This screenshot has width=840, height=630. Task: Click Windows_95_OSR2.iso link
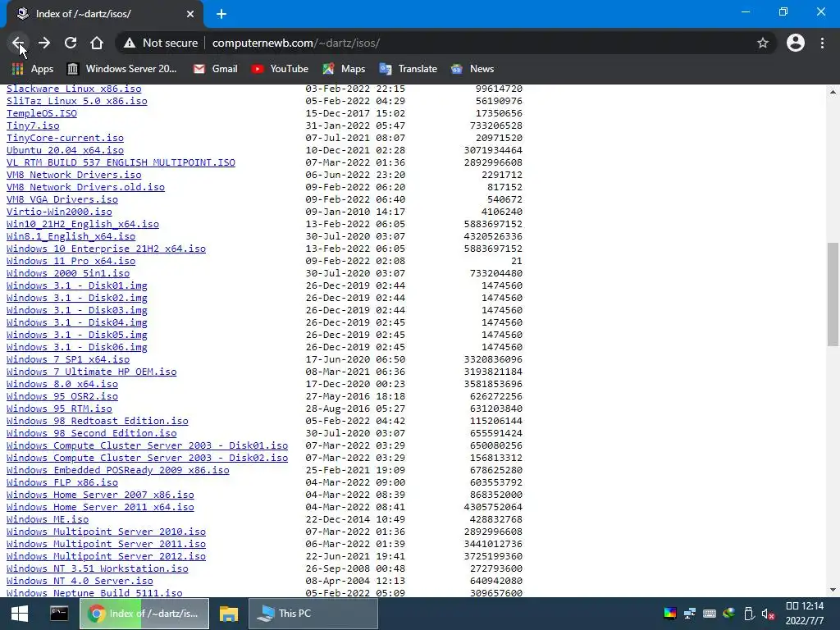coord(62,396)
